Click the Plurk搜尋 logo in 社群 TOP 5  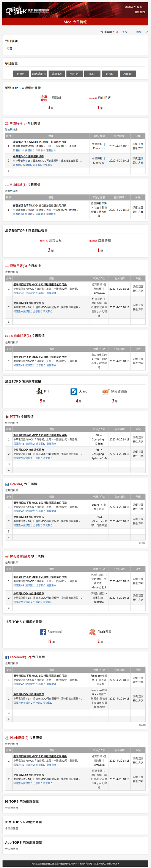92,632
